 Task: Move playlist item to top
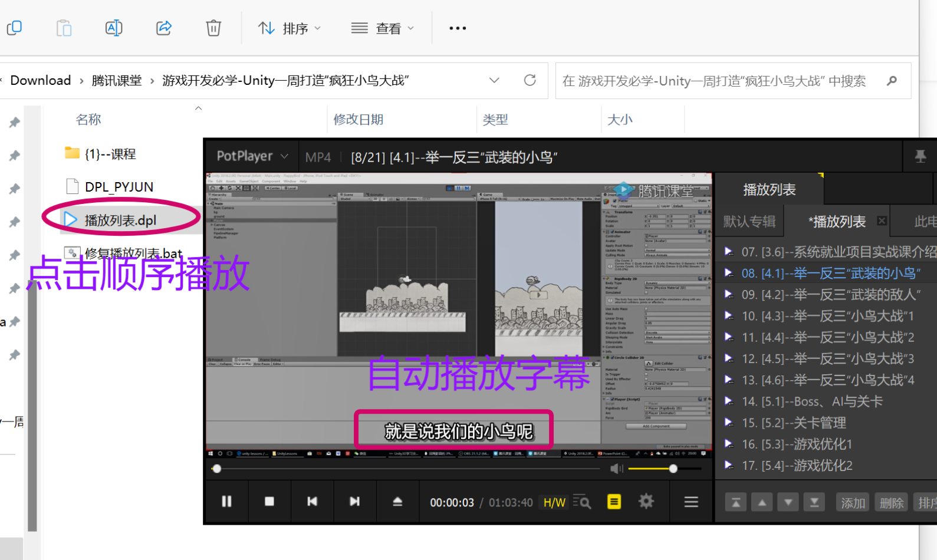click(736, 502)
